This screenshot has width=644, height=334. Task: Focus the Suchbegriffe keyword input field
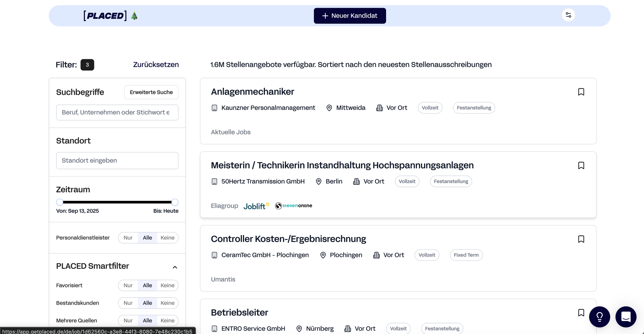coord(117,113)
